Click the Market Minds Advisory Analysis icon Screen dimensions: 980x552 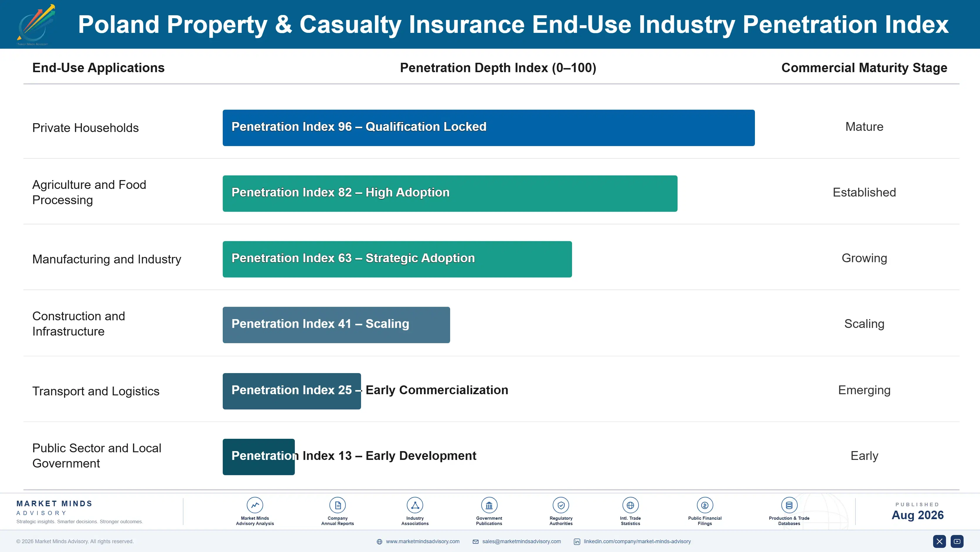pyautogui.click(x=255, y=505)
